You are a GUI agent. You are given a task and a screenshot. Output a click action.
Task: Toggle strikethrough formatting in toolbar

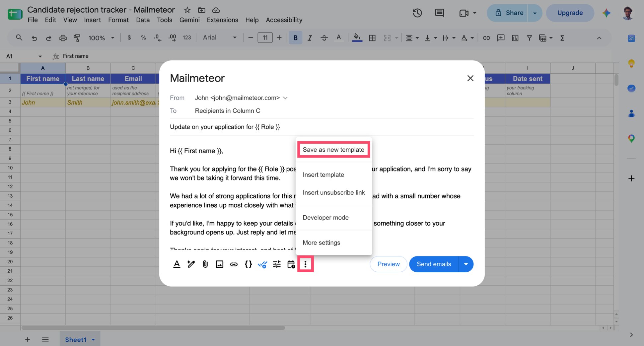[324, 38]
